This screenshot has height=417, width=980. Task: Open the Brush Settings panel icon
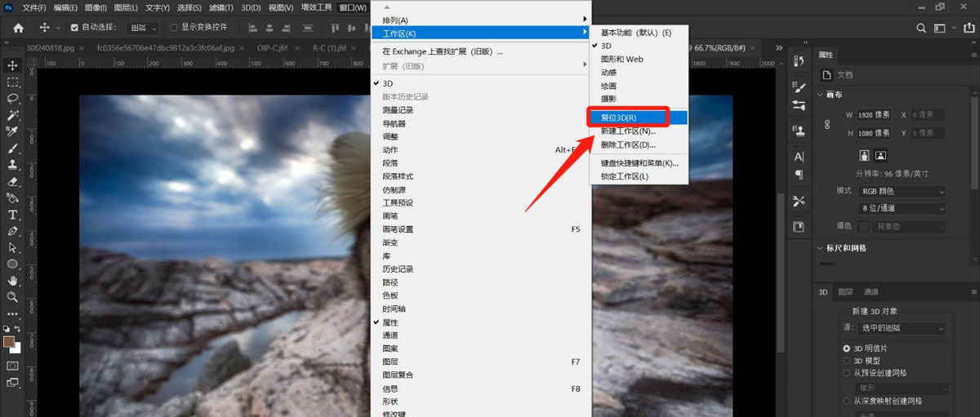799,86
